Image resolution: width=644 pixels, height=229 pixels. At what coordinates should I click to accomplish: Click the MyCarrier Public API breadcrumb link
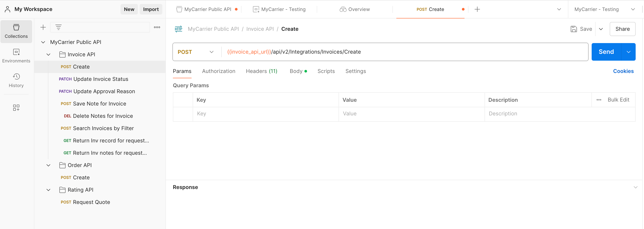(213, 29)
